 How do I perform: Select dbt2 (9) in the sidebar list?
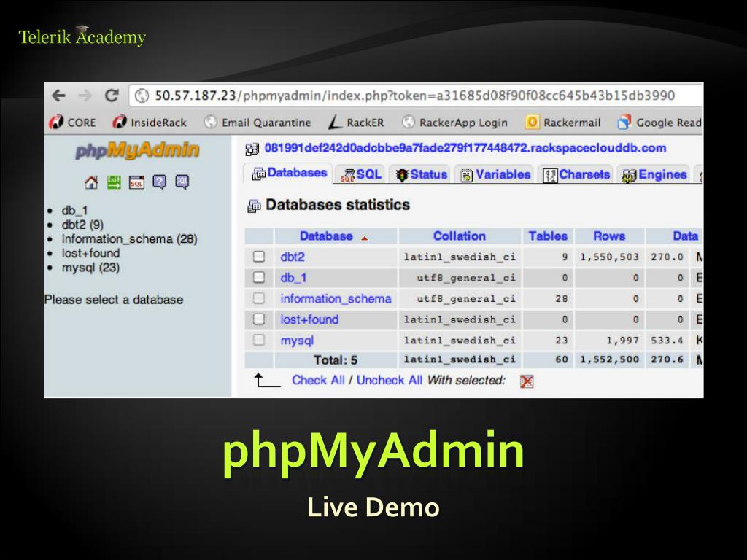tap(82, 225)
